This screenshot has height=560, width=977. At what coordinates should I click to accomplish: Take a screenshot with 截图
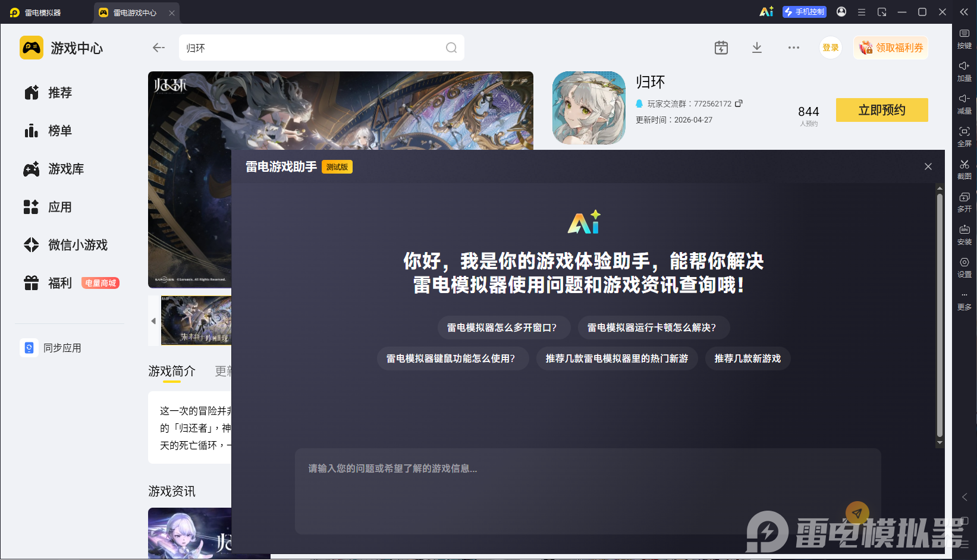tap(965, 169)
